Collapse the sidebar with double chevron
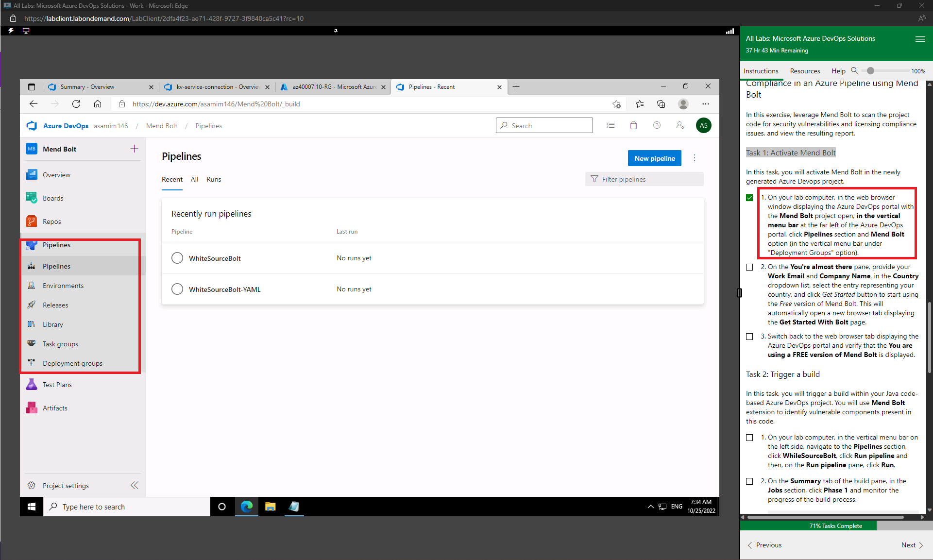The image size is (933, 560). coord(135,486)
